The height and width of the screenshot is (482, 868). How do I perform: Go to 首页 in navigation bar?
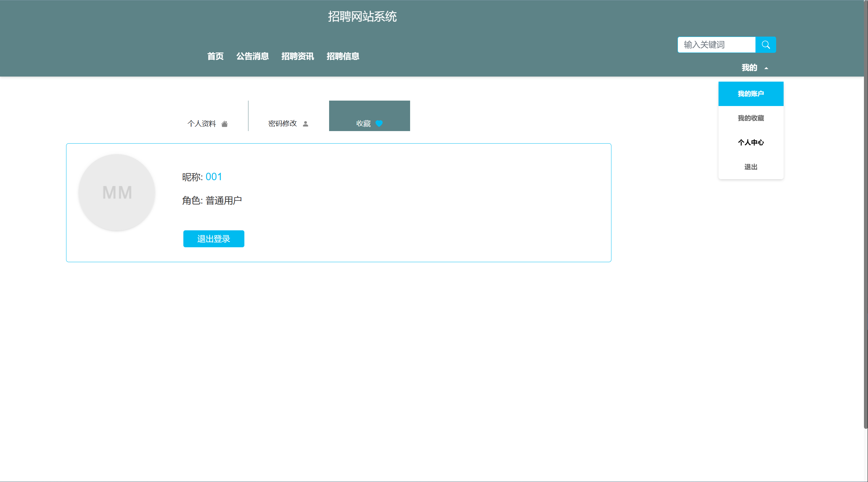[x=215, y=56]
